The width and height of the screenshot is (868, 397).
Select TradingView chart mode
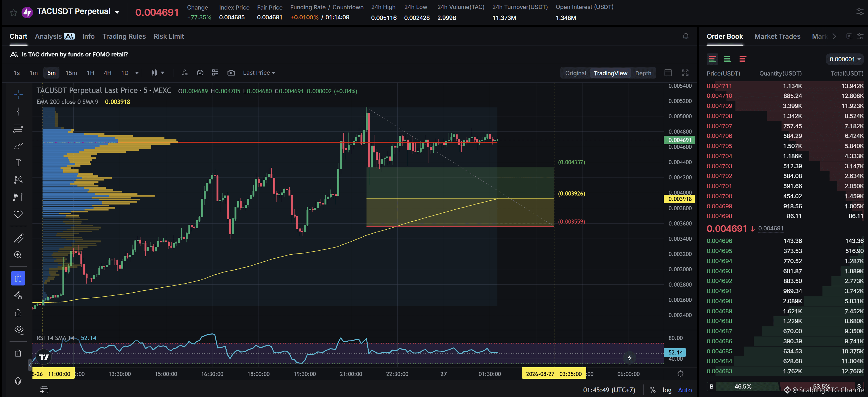[x=610, y=73]
